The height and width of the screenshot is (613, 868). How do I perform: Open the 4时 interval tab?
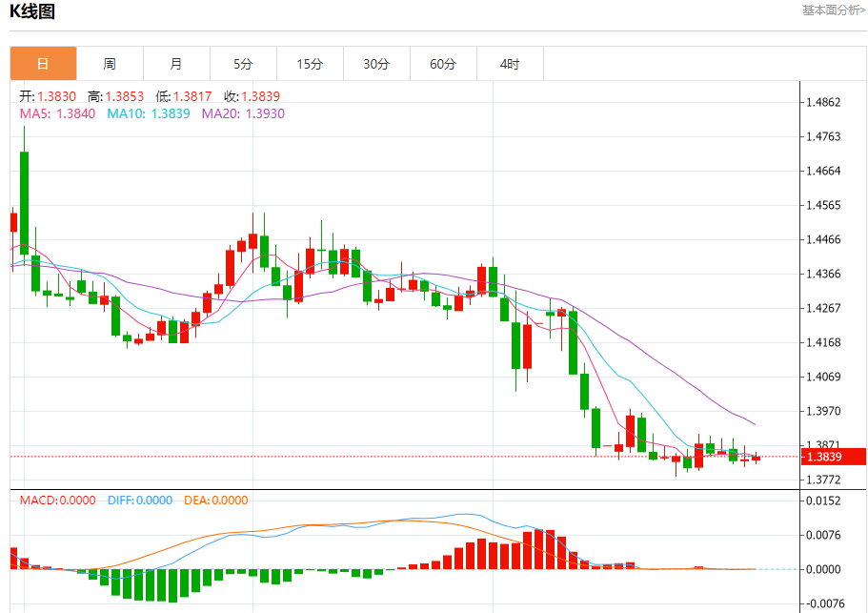point(510,64)
